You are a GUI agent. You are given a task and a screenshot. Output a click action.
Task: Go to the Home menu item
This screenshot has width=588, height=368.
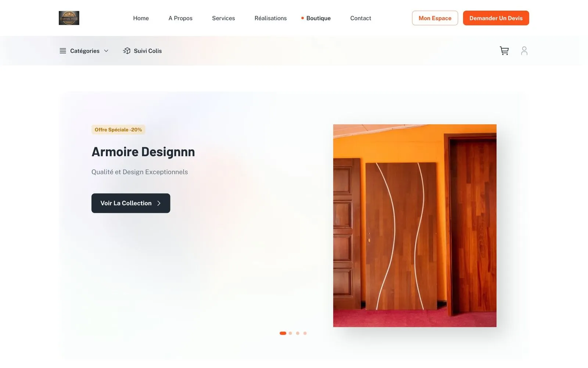141,18
